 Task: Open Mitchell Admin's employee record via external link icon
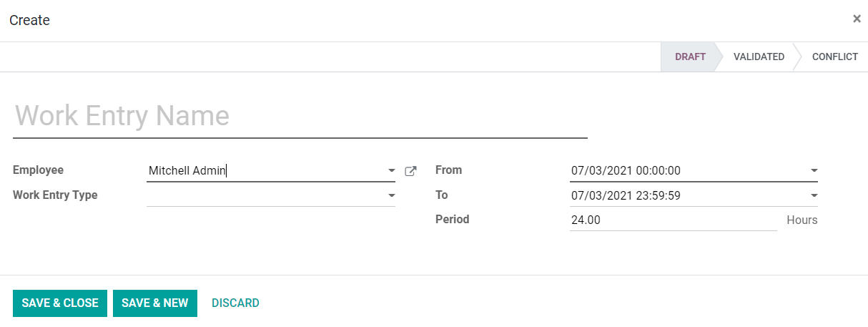click(410, 171)
